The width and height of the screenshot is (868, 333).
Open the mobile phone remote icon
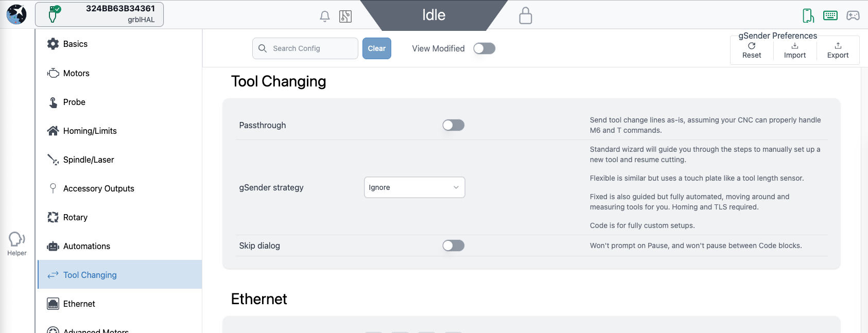coord(808,15)
